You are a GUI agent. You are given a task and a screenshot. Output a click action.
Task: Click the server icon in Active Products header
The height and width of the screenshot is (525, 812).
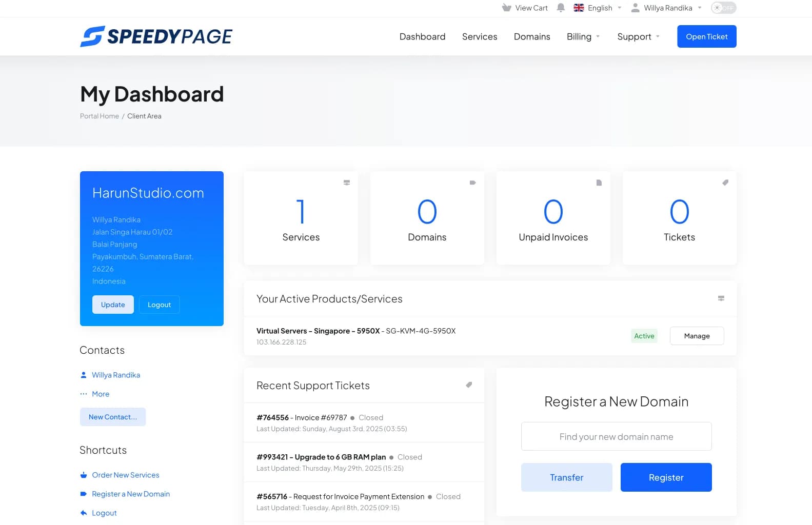721,298
